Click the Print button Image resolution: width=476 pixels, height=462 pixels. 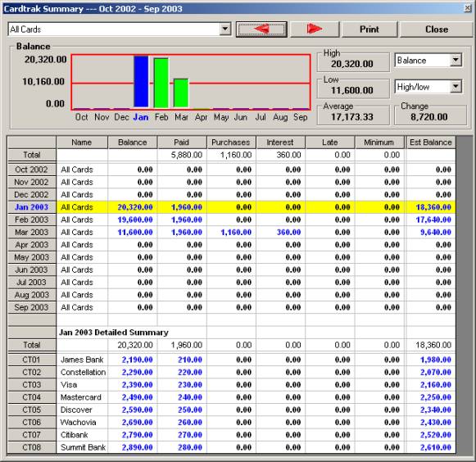coord(369,29)
